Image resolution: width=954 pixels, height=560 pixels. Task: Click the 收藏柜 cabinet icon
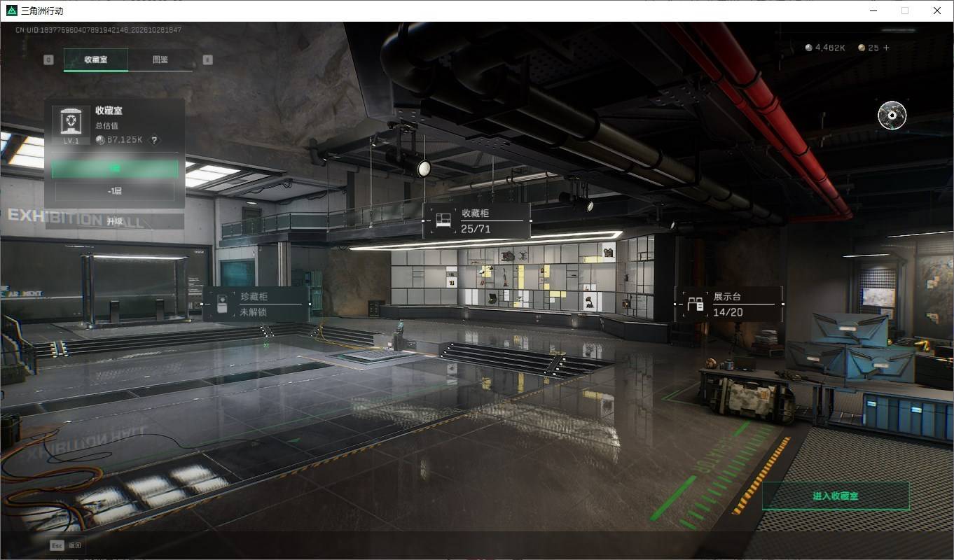(442, 220)
